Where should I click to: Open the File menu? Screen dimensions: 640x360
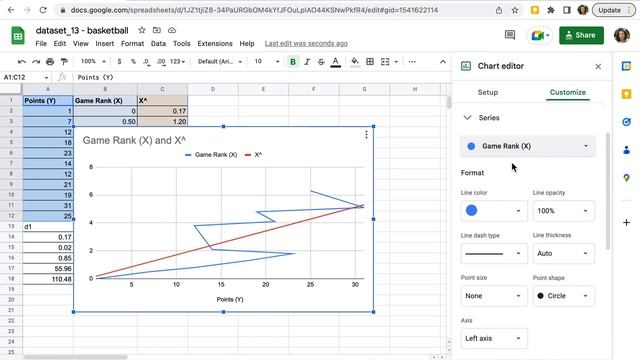[41, 43]
